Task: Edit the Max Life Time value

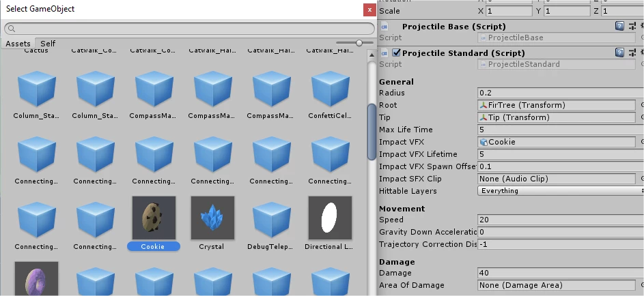Action: [561, 130]
